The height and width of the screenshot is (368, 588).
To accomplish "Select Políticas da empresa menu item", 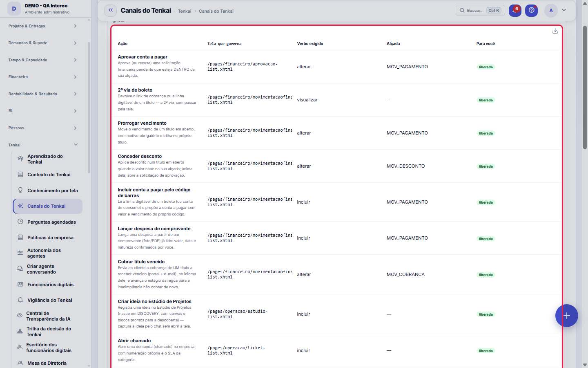I will click(x=47, y=237).
